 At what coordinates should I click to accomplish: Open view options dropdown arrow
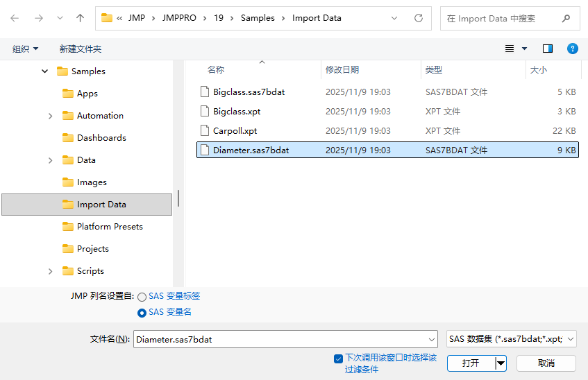pyautogui.click(x=525, y=49)
